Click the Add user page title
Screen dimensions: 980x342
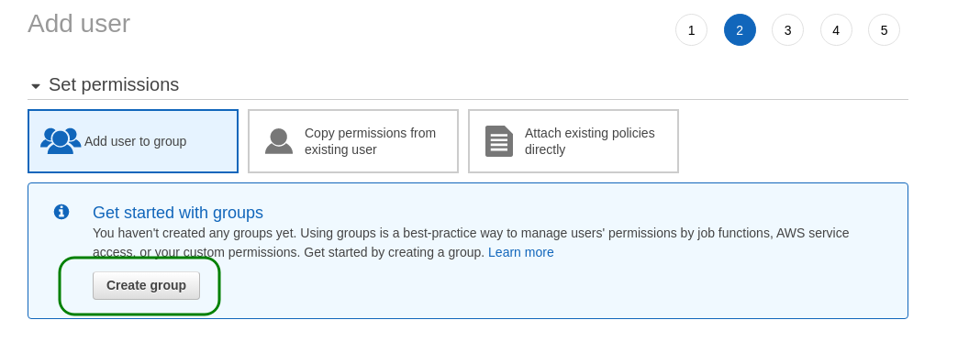point(79,24)
